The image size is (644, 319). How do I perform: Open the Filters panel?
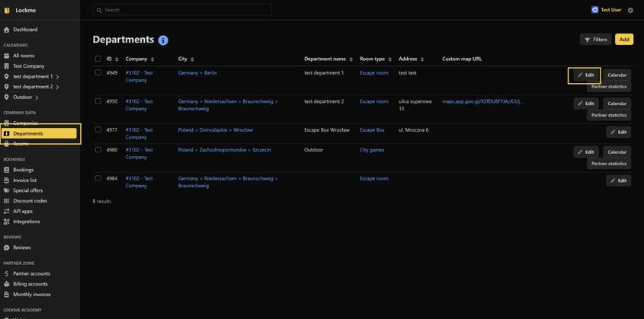(x=595, y=40)
